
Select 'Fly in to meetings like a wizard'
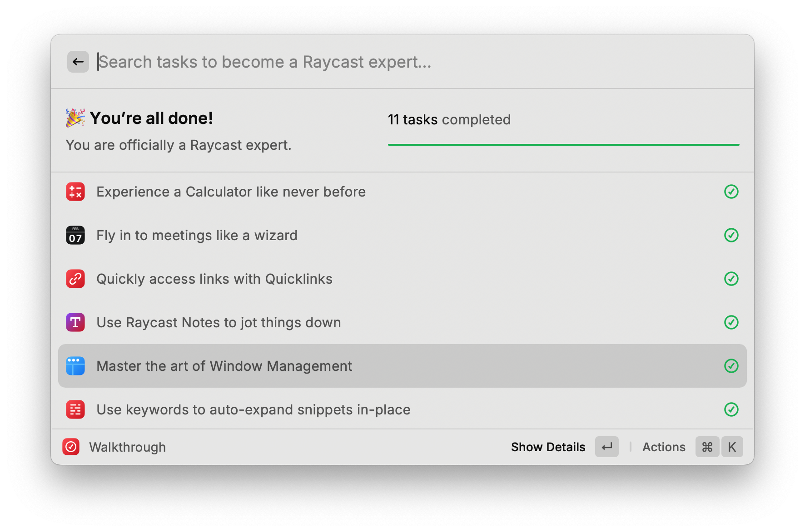402,235
